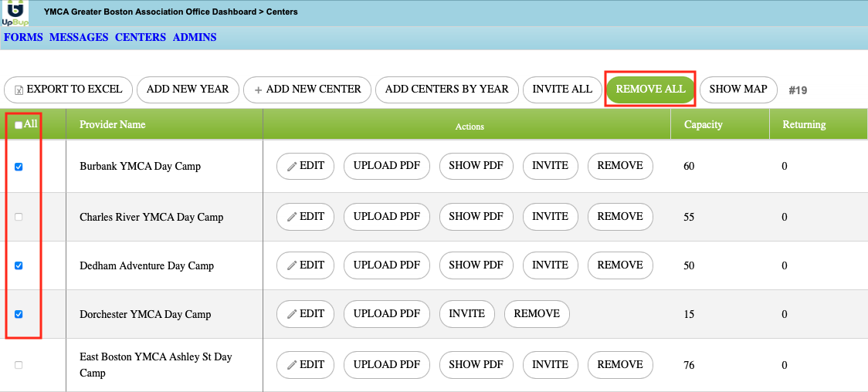Check the Charles River YMCA Day Camp checkbox
The width and height of the screenshot is (868, 392).
tap(19, 218)
